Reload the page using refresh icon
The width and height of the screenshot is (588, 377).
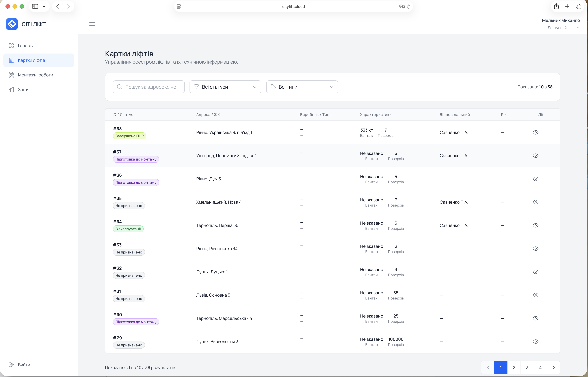pos(409,7)
